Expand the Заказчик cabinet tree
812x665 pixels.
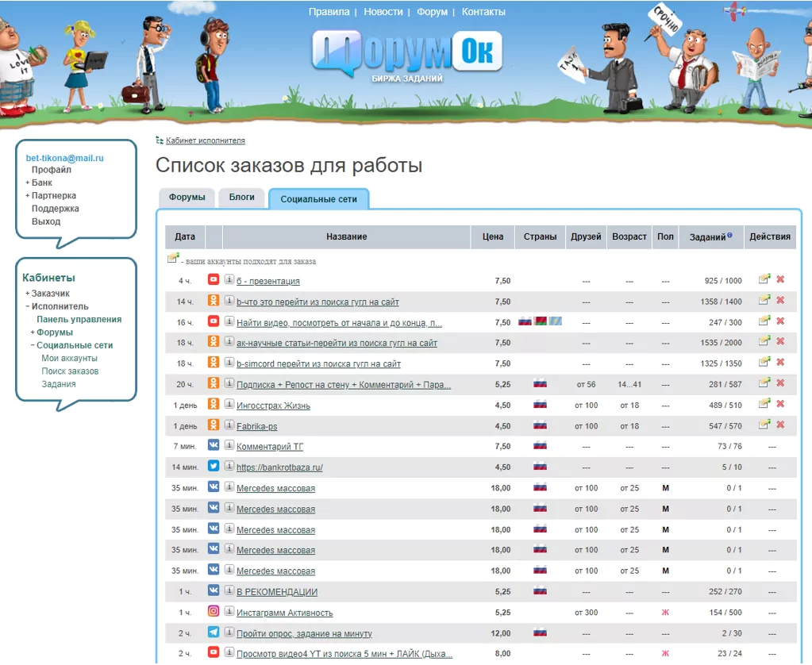click(28, 294)
